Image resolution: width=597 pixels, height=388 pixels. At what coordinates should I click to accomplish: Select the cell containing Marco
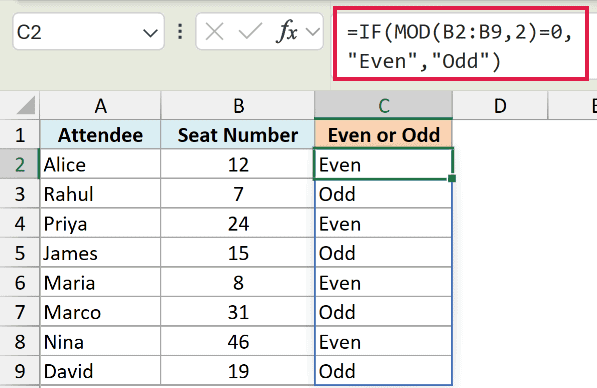[101, 312]
